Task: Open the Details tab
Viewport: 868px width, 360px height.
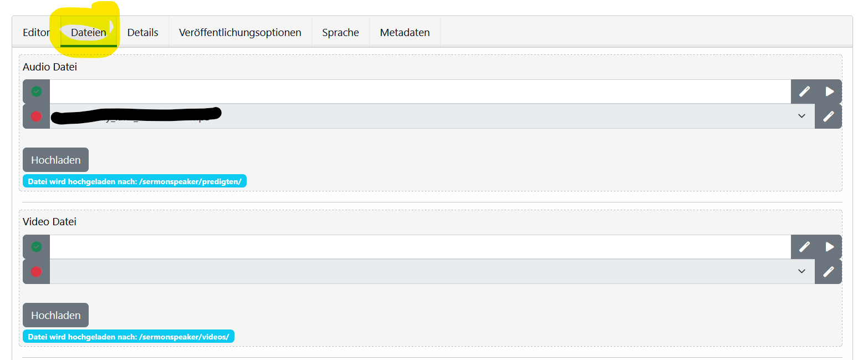Action: 142,33
